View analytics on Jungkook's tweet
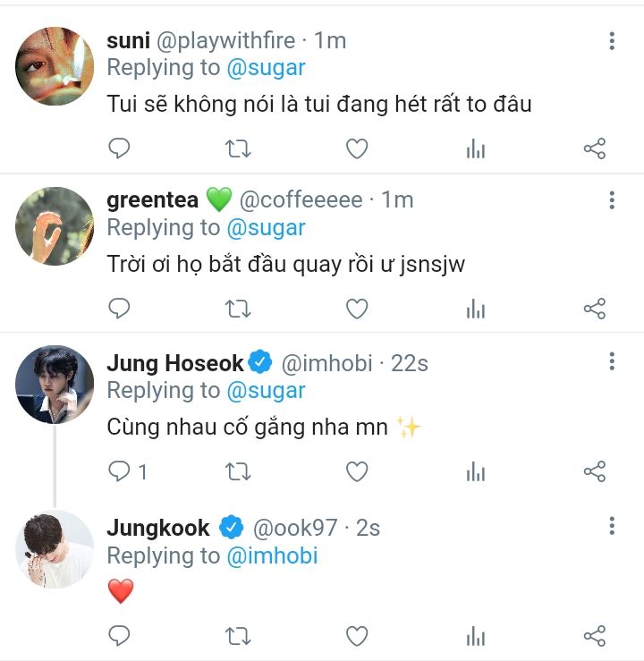This screenshot has width=644, height=661. point(476,636)
